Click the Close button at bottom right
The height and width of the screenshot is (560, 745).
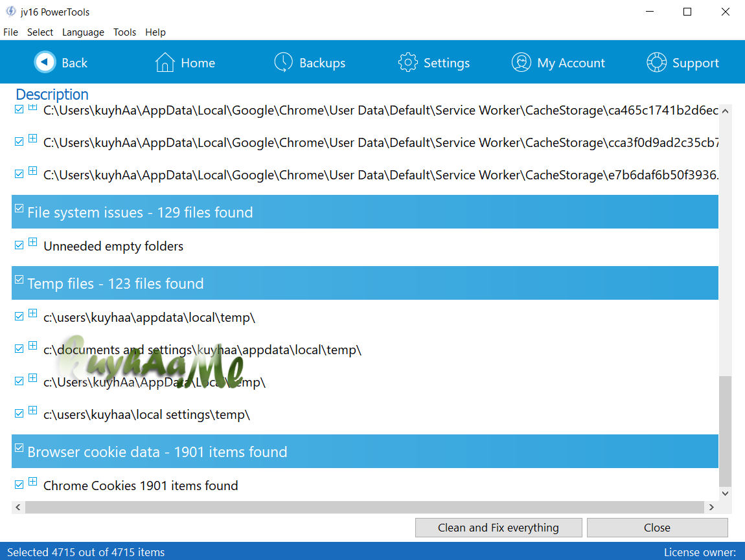(x=657, y=528)
